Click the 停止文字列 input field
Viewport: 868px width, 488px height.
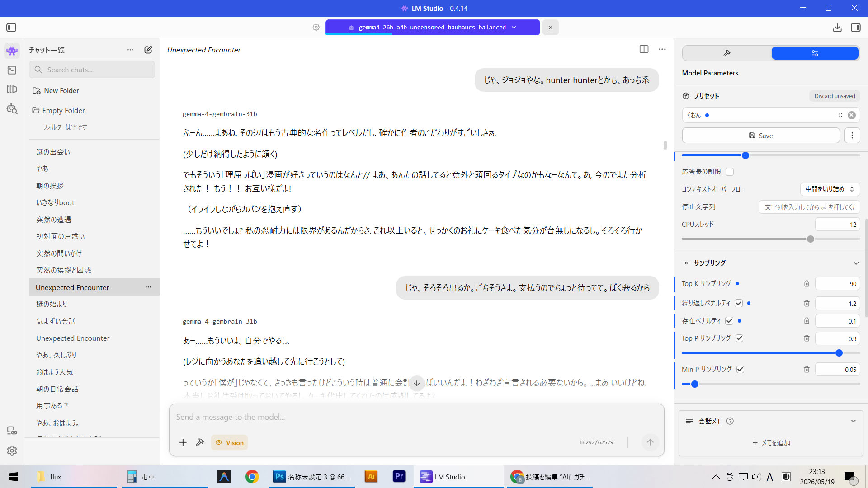point(809,207)
